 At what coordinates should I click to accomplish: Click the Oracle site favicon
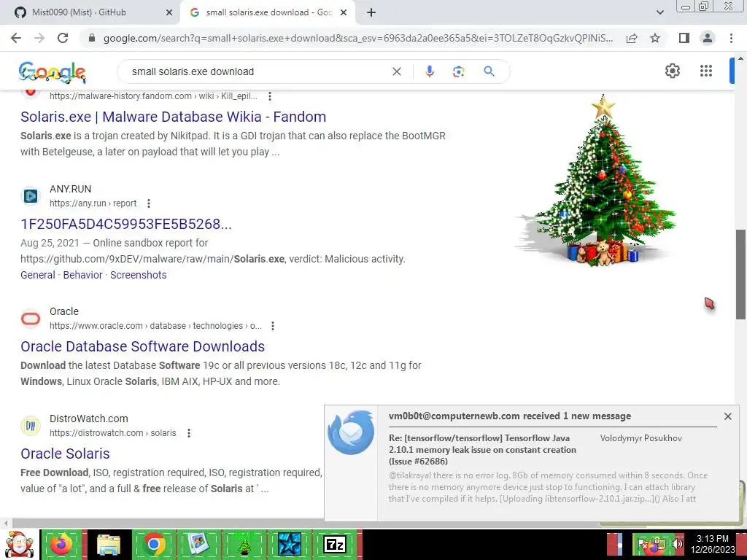pyautogui.click(x=31, y=319)
